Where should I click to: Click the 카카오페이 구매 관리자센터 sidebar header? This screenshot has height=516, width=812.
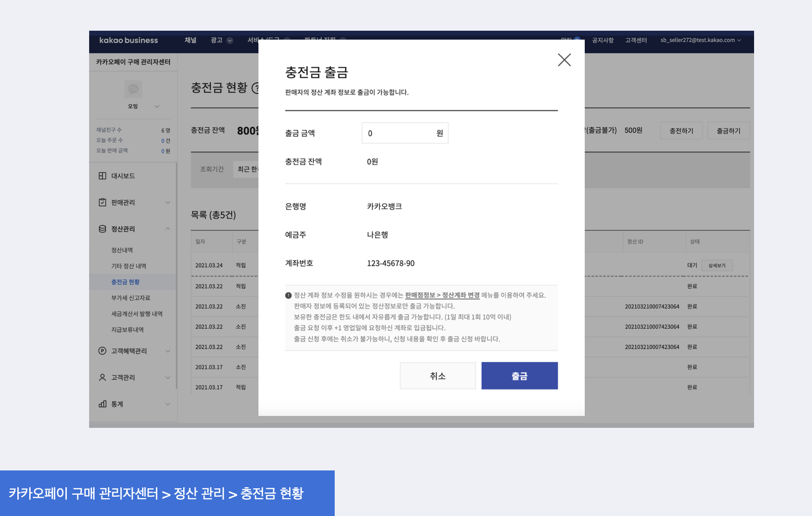pos(133,62)
